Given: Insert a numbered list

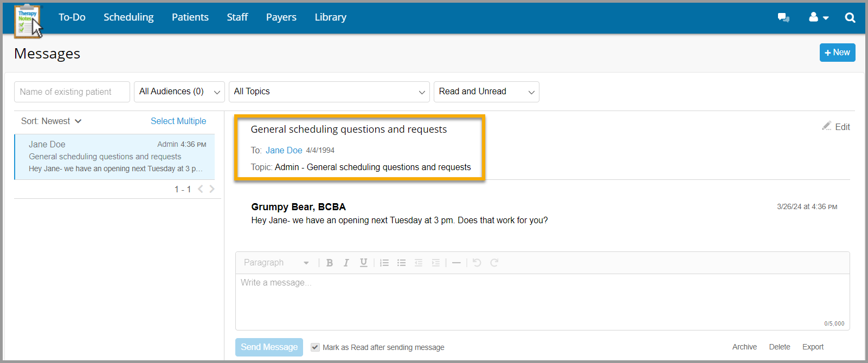Looking at the screenshot, I should 384,263.
